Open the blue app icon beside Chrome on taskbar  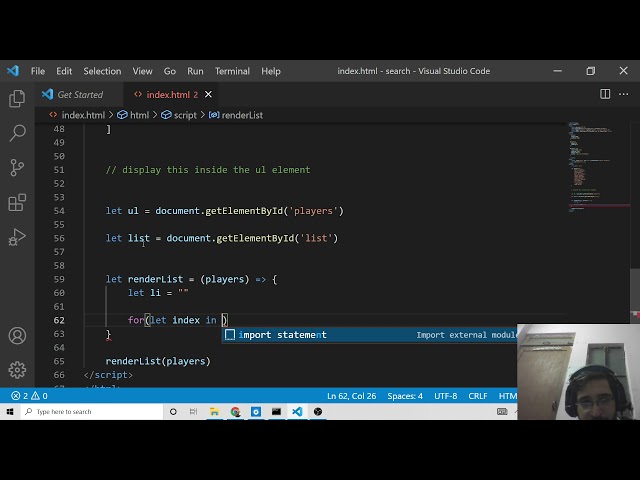coord(256,412)
